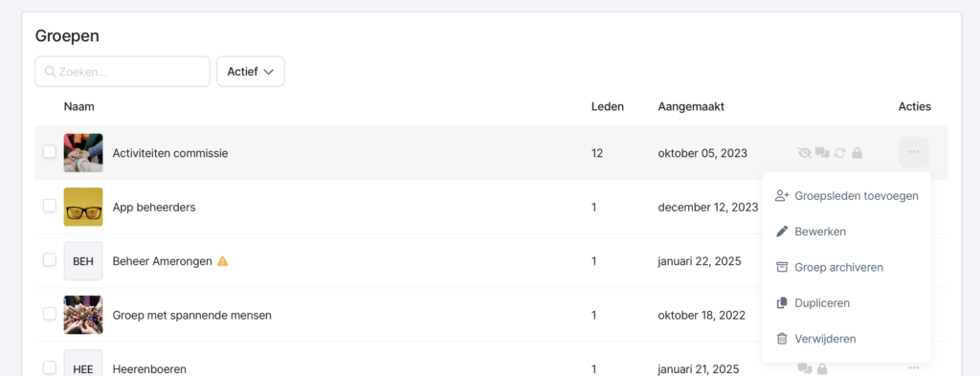The image size is (980, 376).
Task: Open the Groep met spannende mensen thumbnail
Action: click(83, 315)
